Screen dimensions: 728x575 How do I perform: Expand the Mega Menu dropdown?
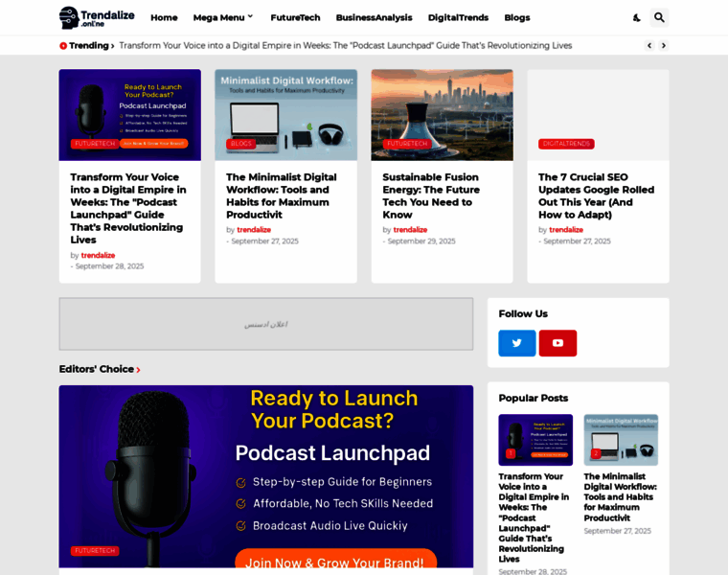223,17
